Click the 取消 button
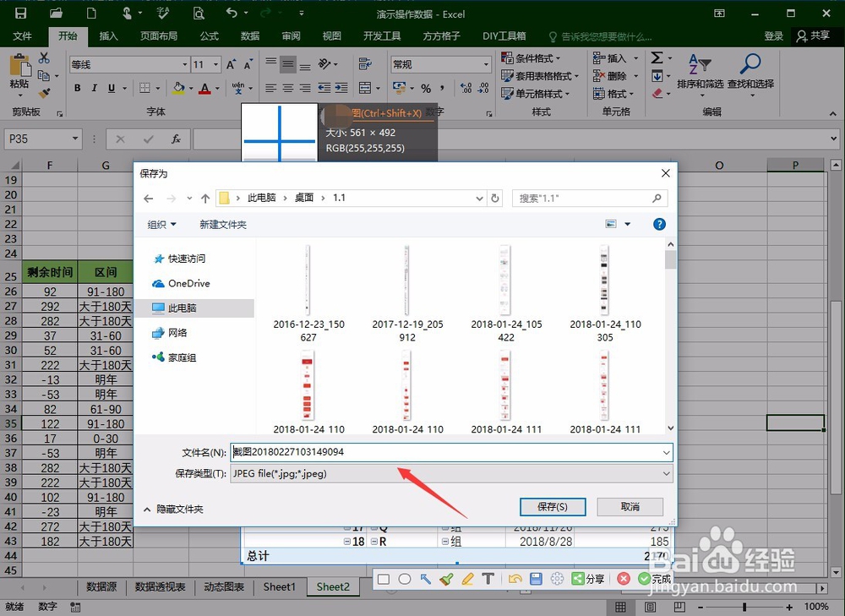The image size is (845, 616). tap(630, 507)
